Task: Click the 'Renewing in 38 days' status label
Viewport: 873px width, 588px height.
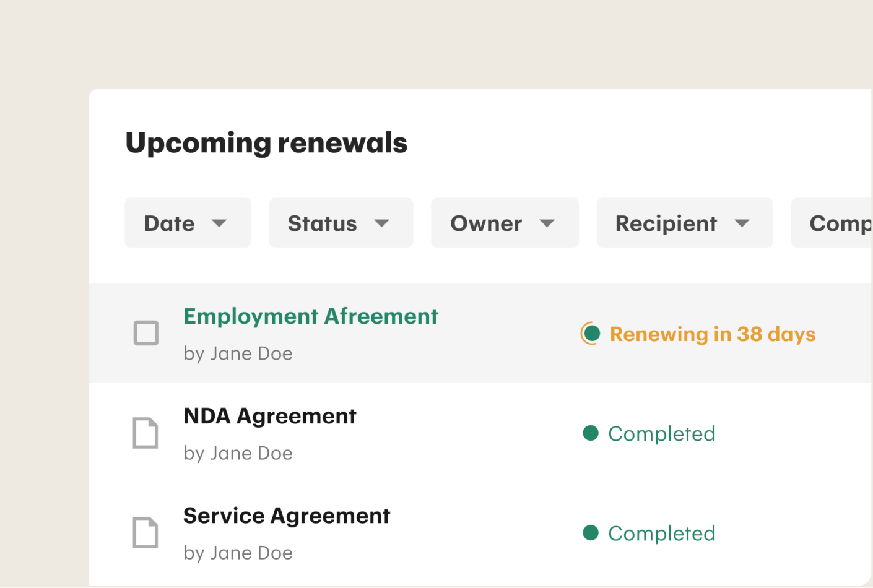Action: tap(712, 334)
